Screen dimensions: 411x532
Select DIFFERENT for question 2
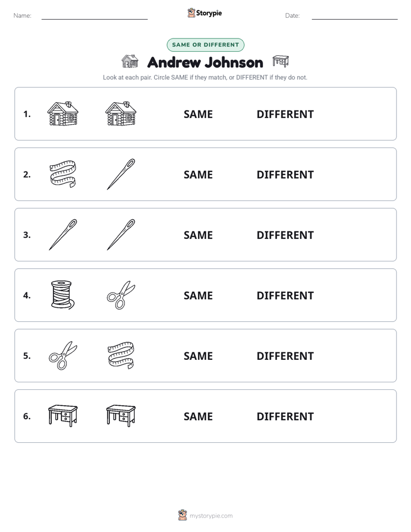[x=285, y=174]
